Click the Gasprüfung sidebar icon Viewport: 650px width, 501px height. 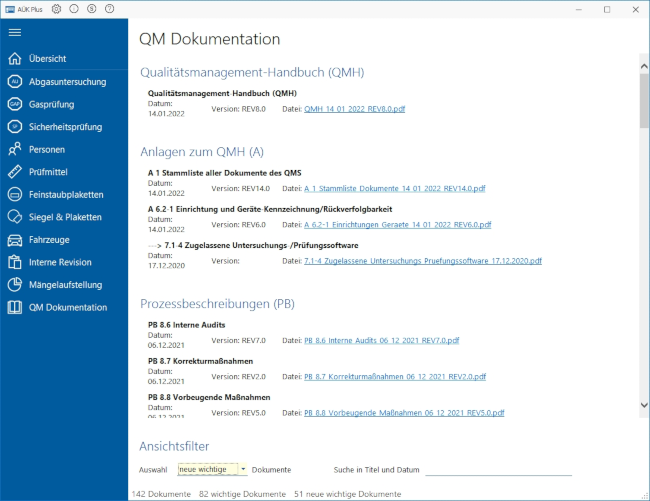[x=14, y=104]
